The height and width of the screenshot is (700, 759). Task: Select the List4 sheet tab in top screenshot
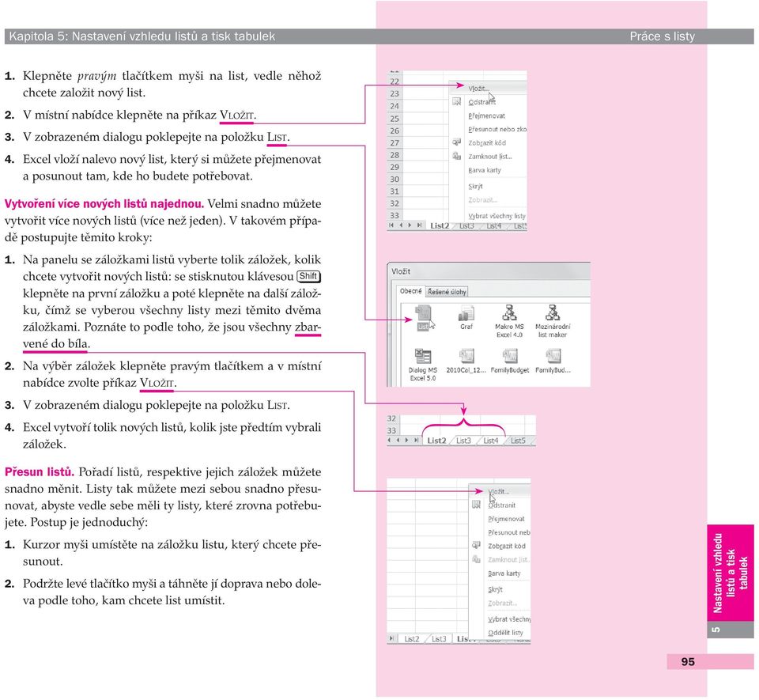[493, 225]
